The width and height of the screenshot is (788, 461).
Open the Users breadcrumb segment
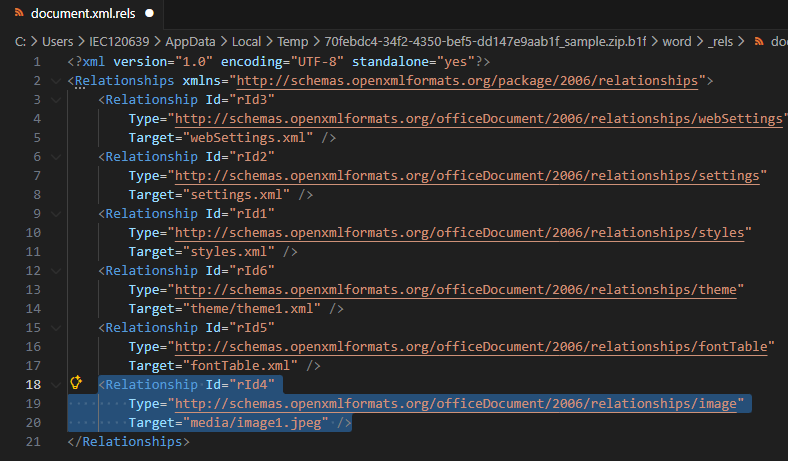coord(57,42)
